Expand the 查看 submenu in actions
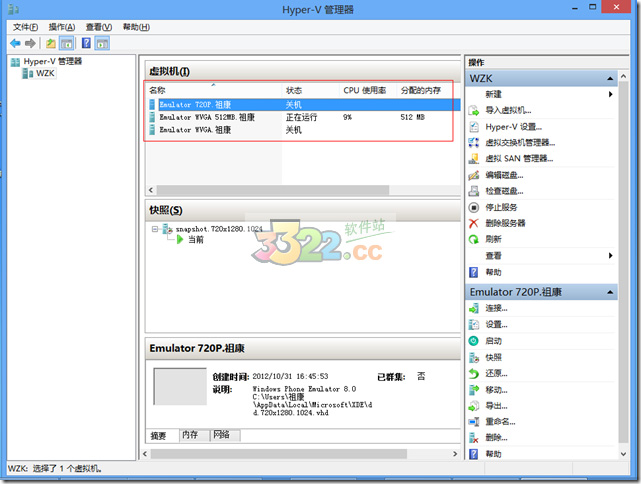 click(610, 255)
